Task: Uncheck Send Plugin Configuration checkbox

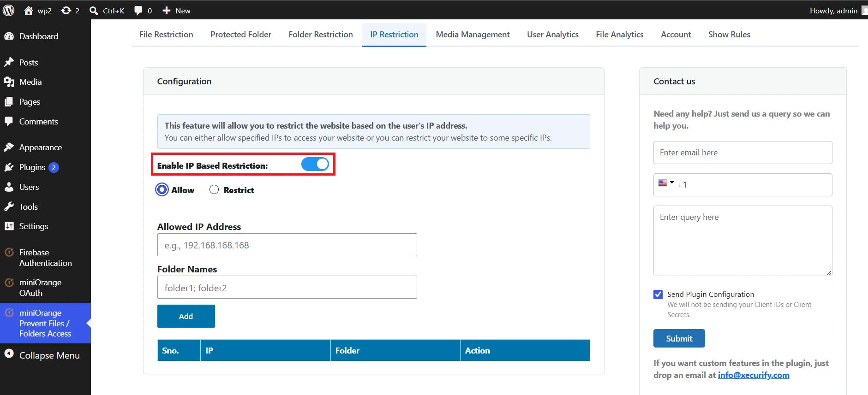Action: 658,295
